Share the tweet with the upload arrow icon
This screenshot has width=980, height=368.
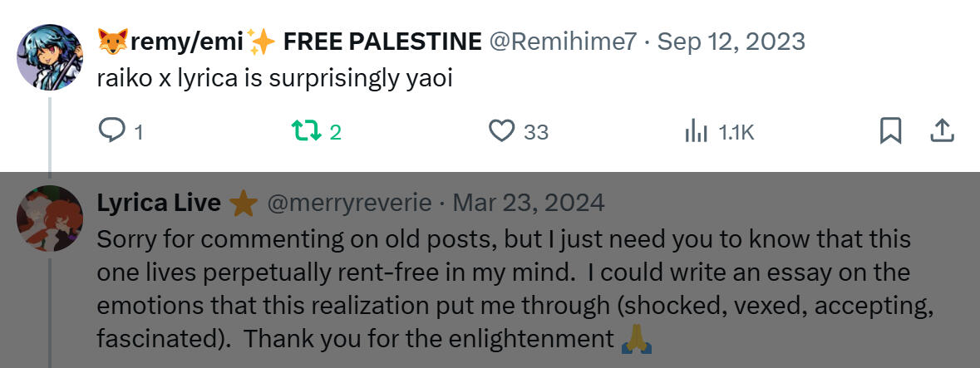coord(941,130)
